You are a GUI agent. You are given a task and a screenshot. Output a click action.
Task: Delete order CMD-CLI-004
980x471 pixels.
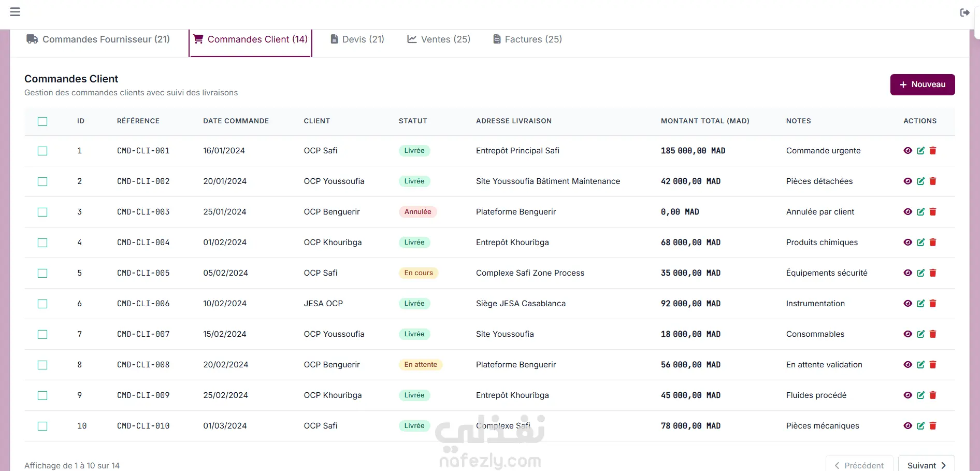[933, 242]
